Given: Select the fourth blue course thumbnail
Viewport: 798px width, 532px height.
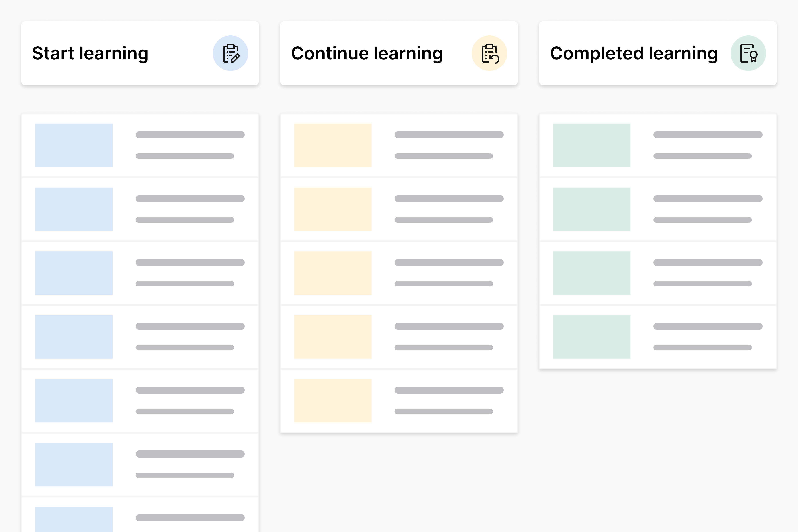Looking at the screenshot, I should point(74,337).
